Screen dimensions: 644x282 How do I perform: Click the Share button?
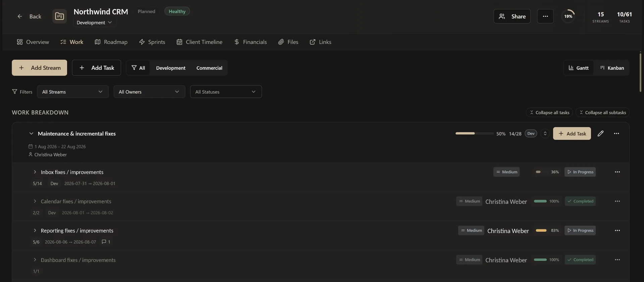pyautogui.click(x=512, y=16)
